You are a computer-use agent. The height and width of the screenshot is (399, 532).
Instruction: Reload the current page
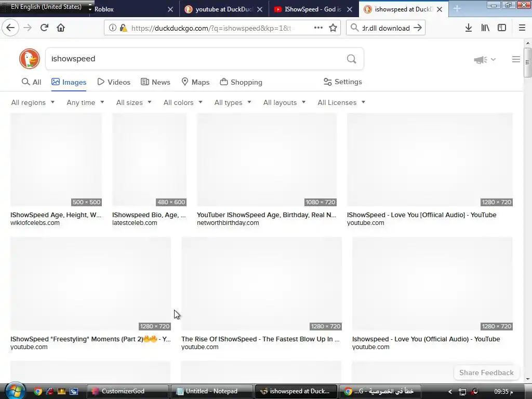pyautogui.click(x=44, y=28)
